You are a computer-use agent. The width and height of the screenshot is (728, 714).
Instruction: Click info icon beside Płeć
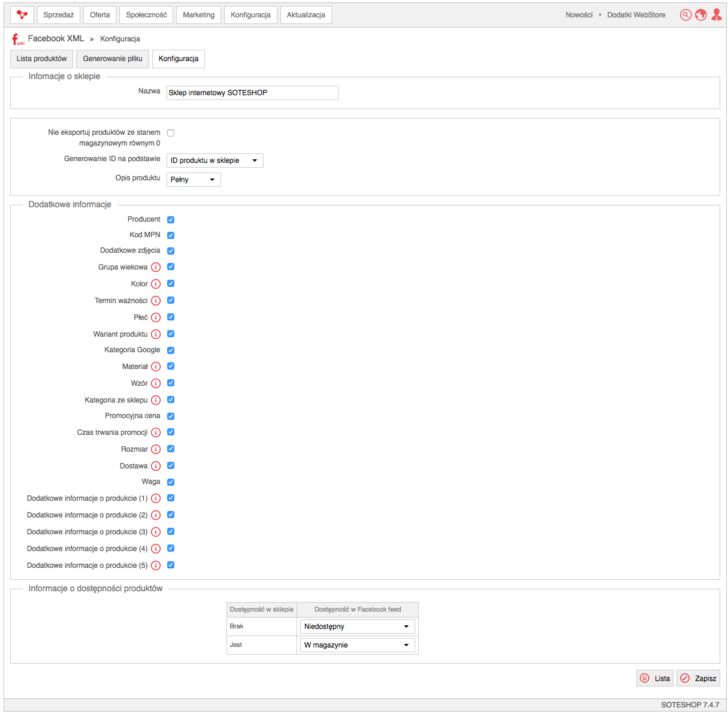coord(156,317)
